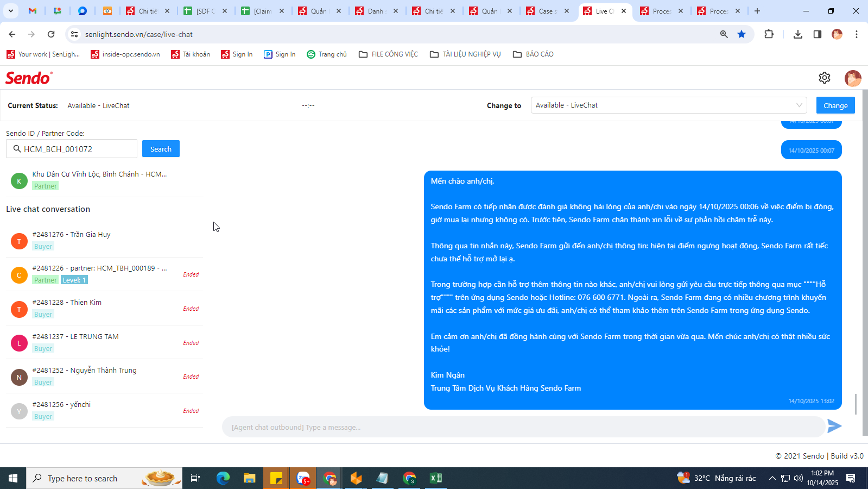Open the Tài khoản bookmark
Viewport: 868px width, 489px height.
coord(191,54)
